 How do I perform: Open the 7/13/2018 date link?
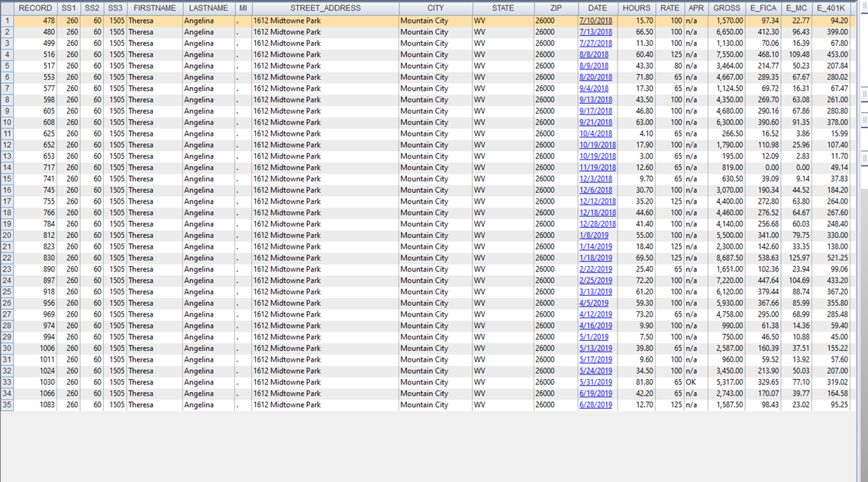click(595, 32)
